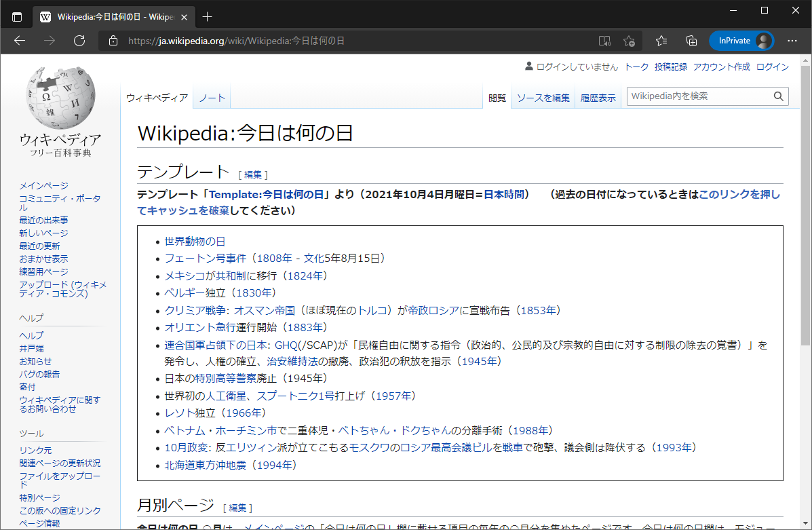Close the Wikipedia browser tab
The image size is (812, 530).
click(x=184, y=17)
